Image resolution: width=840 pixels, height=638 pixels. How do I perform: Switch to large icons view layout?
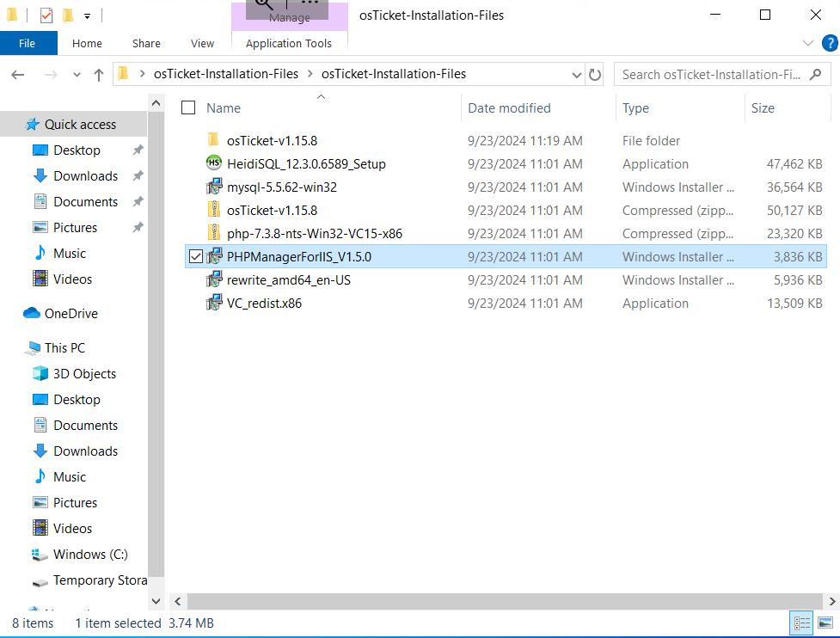pyautogui.click(x=825, y=623)
